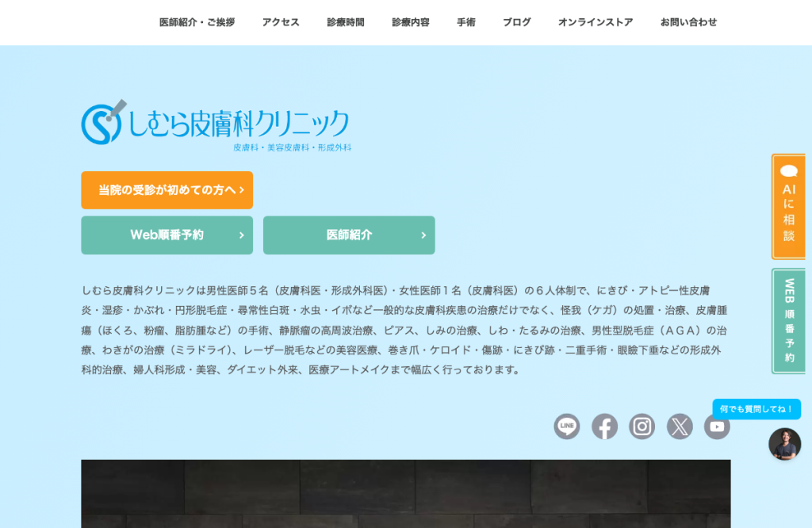Click the しむら皮膚科クリニック logo

point(216,126)
